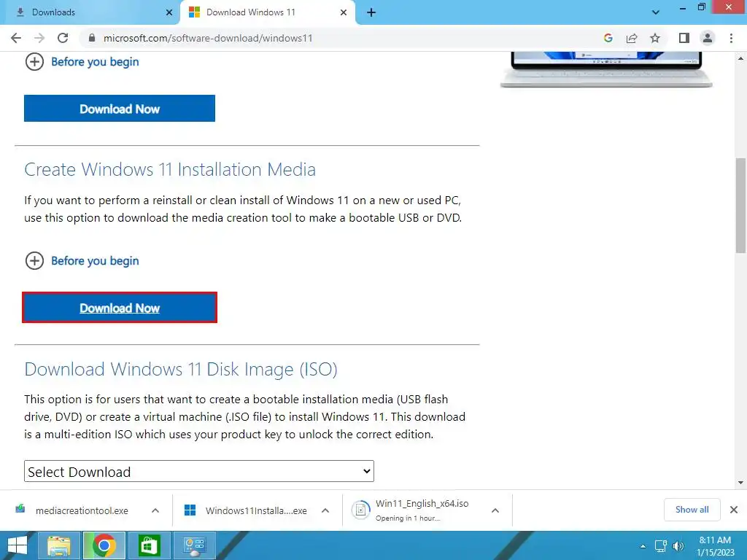Click the mediacreationtool.exe file icon
747x560 pixels.
20,510
